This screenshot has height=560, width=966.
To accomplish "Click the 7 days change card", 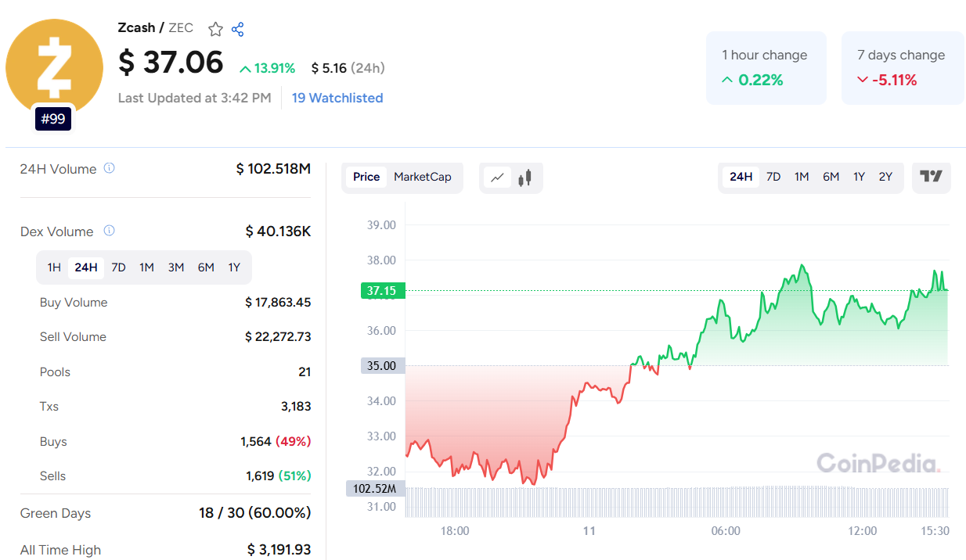I will coord(903,68).
